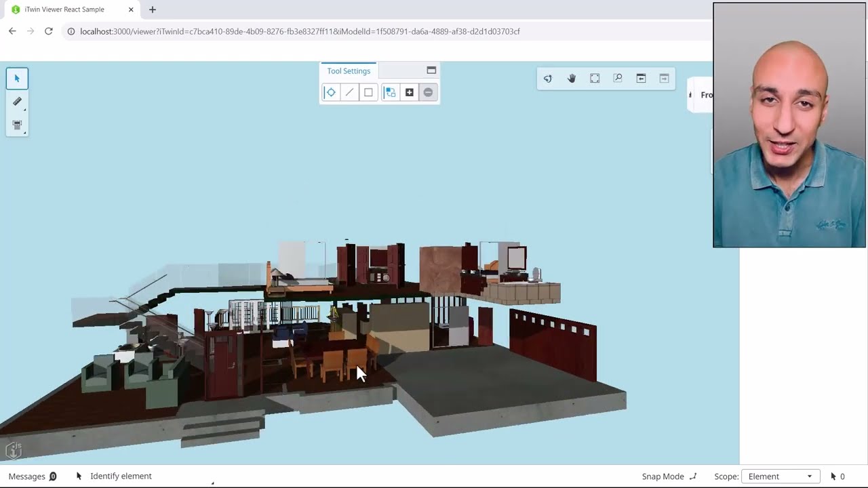Switch to the Tool Settings tab
868x488 pixels.
[x=349, y=71]
